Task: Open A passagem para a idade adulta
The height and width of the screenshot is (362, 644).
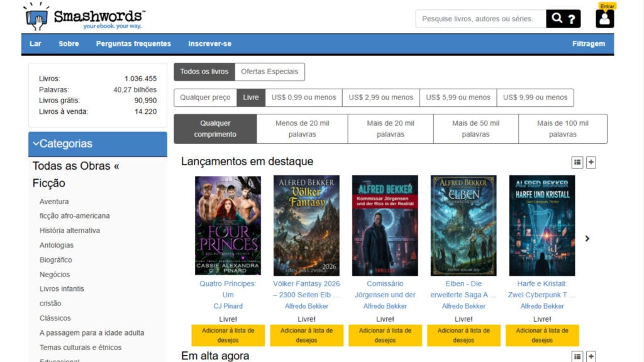Action: [92, 333]
